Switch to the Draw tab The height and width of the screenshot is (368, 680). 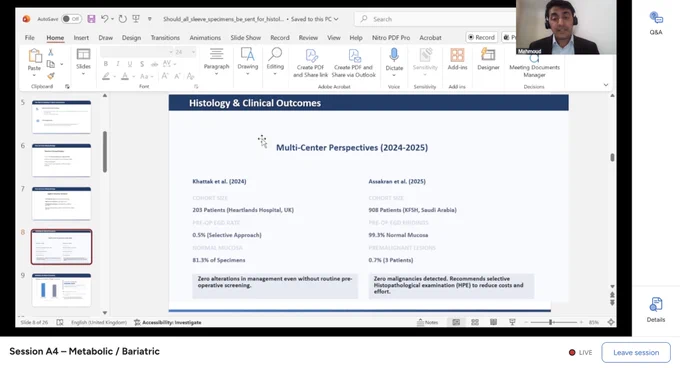pos(105,38)
